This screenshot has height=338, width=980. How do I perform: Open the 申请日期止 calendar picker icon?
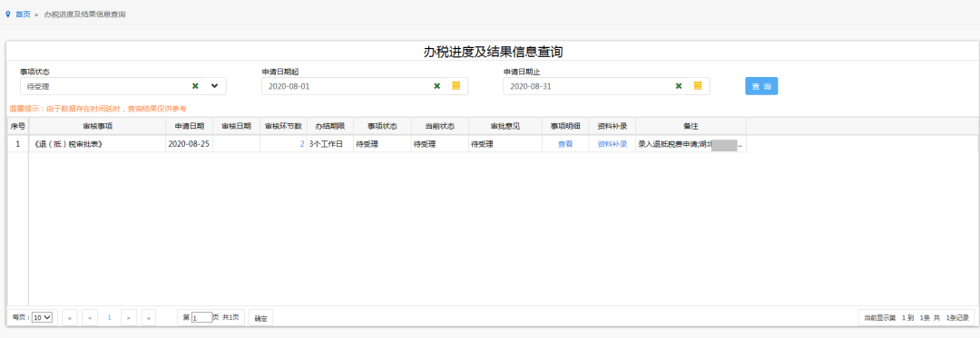pyautogui.click(x=698, y=86)
